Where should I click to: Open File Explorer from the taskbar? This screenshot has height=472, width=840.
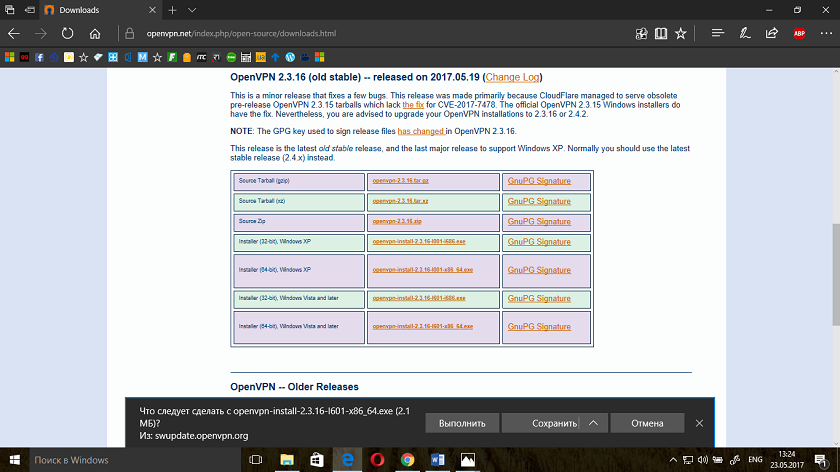[287, 460]
